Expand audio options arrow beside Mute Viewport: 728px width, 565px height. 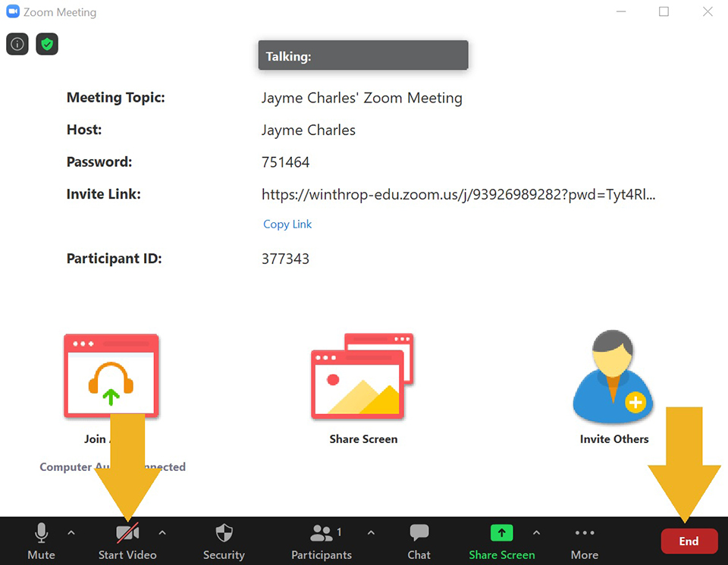click(71, 533)
